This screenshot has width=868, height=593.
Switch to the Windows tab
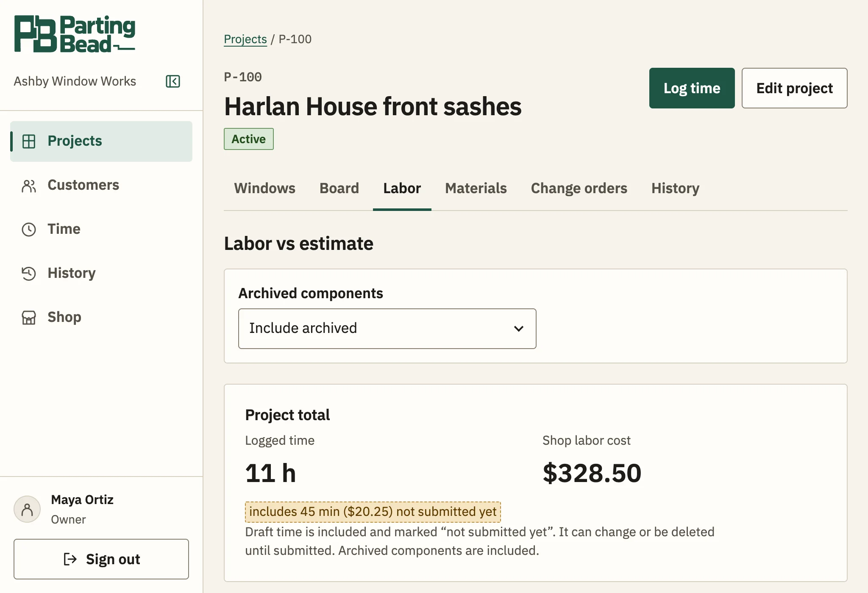(x=265, y=188)
